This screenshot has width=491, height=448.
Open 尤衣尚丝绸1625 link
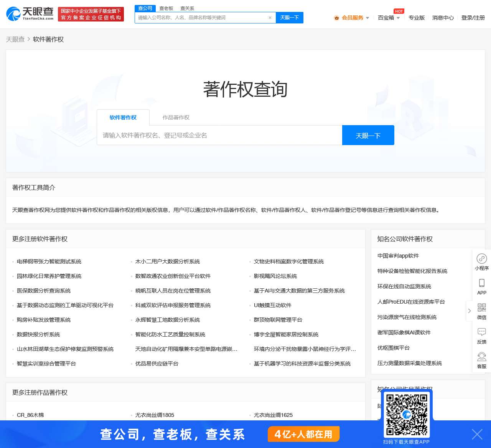pyautogui.click(x=273, y=415)
